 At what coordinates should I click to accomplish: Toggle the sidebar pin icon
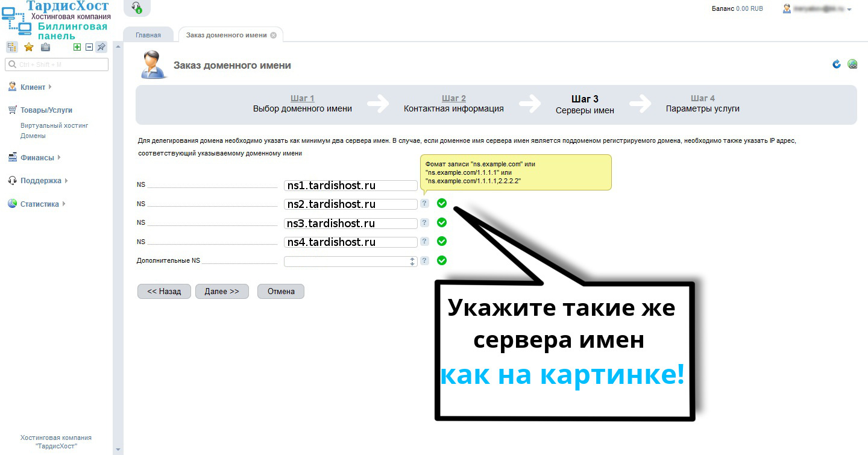(101, 47)
